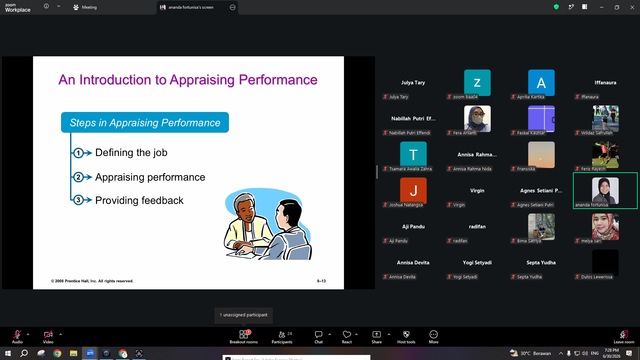Select Fera Arianti's video tile
Image resolution: width=640 pixels, height=360 pixels.
click(477, 119)
